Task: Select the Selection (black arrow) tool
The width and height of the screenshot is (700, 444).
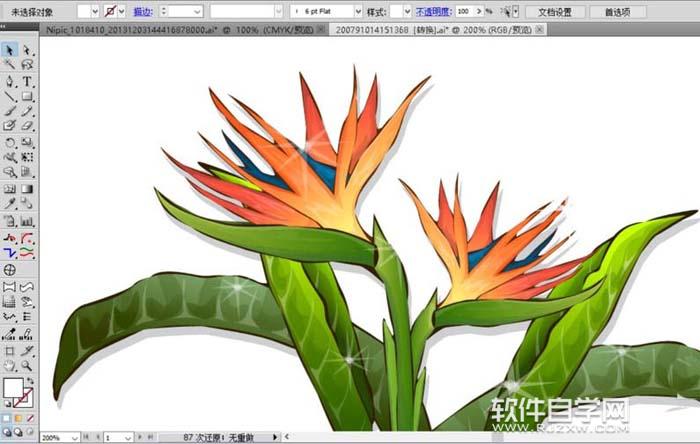Action: pos(9,50)
